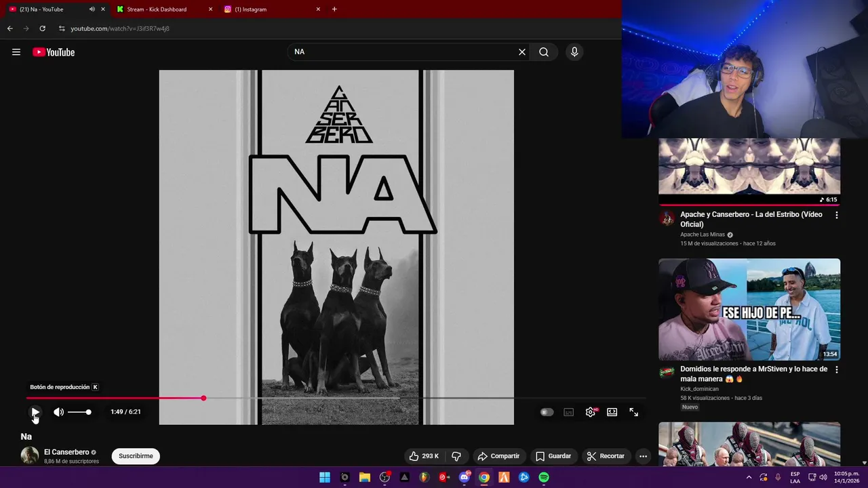Click the red progress scrubber dot
868x488 pixels.
coord(203,398)
